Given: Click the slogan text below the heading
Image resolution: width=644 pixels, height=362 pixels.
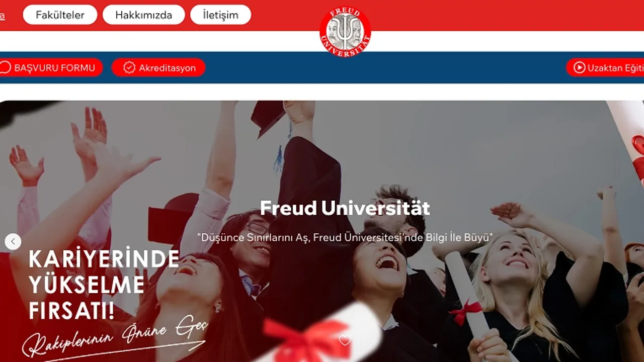Looking at the screenshot, I should click(345, 237).
